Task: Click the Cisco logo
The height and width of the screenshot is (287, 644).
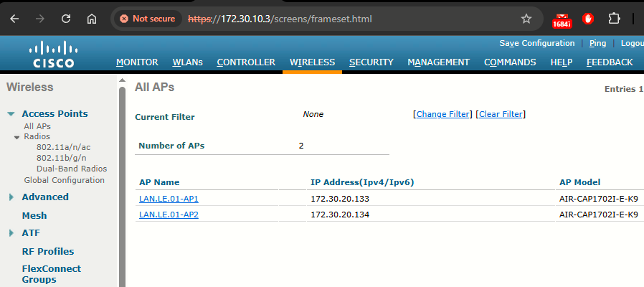Action: pyautogui.click(x=53, y=55)
